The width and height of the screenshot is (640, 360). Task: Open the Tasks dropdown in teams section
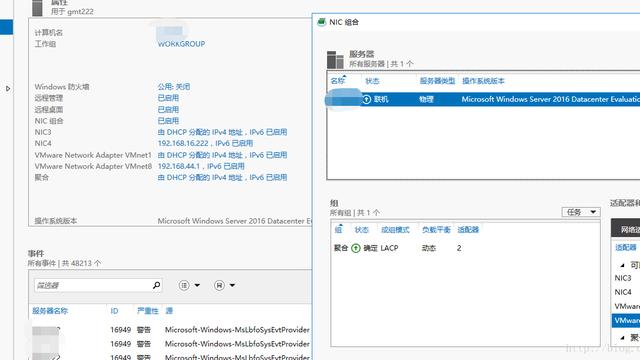581,212
